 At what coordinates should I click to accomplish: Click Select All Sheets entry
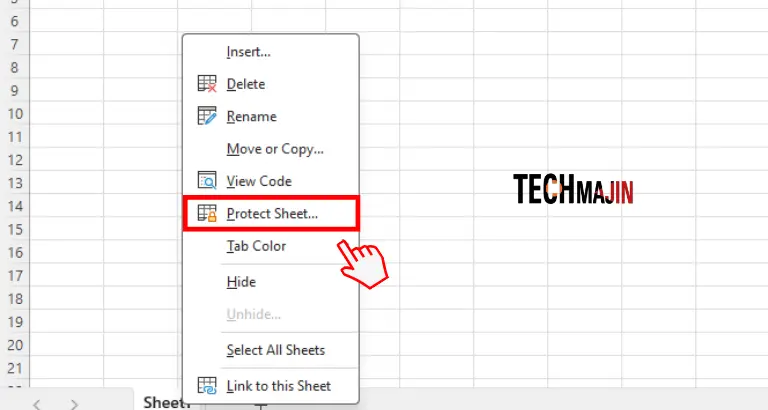pos(276,350)
